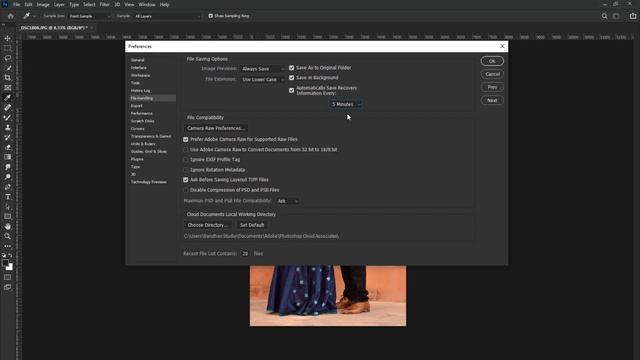Uncheck Save As to Original Folder
This screenshot has height=360, width=640.
(x=291, y=68)
